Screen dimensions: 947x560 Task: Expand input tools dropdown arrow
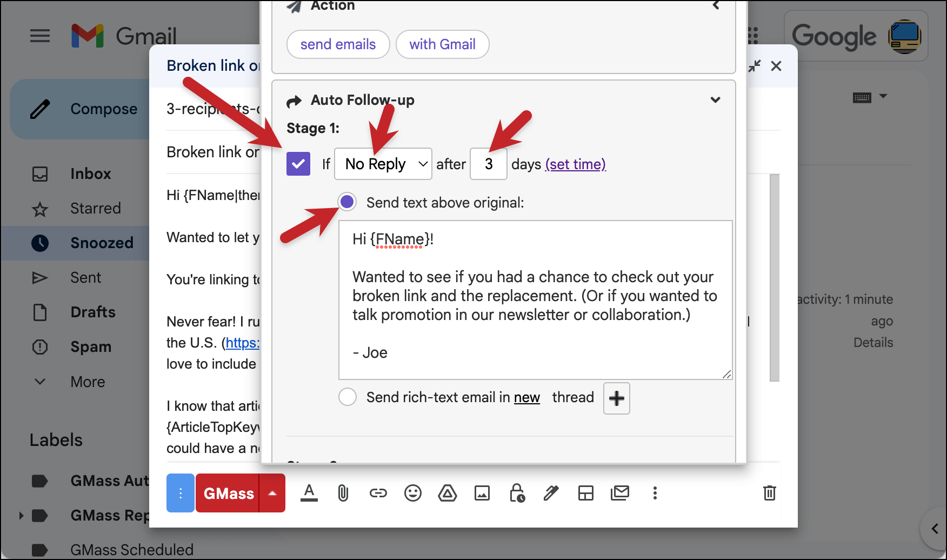(x=883, y=96)
